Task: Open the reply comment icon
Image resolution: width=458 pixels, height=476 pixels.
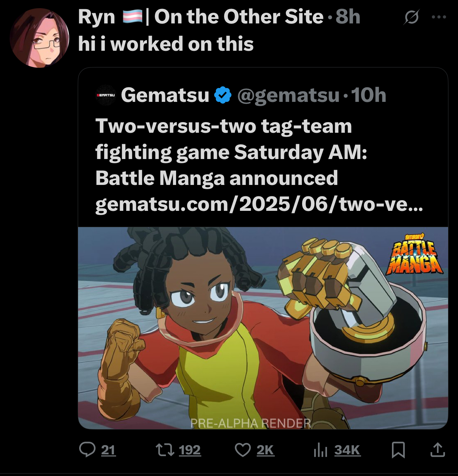Action: [x=87, y=450]
